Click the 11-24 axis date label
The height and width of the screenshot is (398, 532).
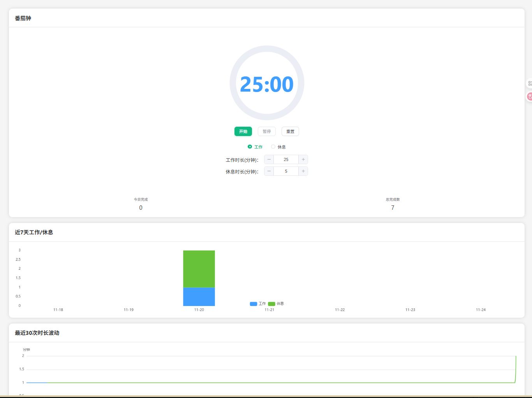click(481, 310)
